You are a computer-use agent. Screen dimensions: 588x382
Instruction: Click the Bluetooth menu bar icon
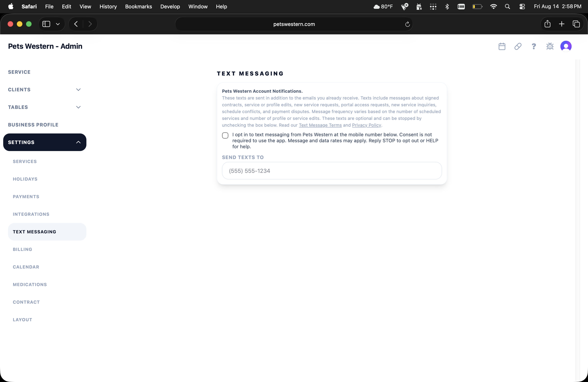[x=447, y=6]
